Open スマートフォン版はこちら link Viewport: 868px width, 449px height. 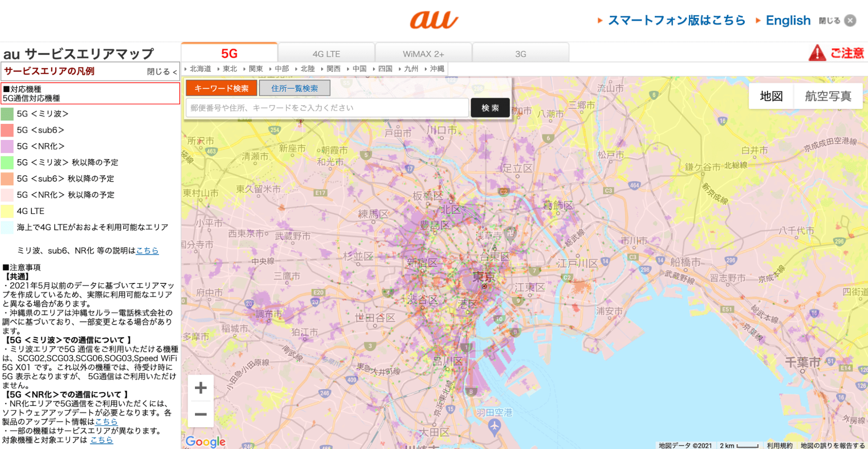point(677,20)
